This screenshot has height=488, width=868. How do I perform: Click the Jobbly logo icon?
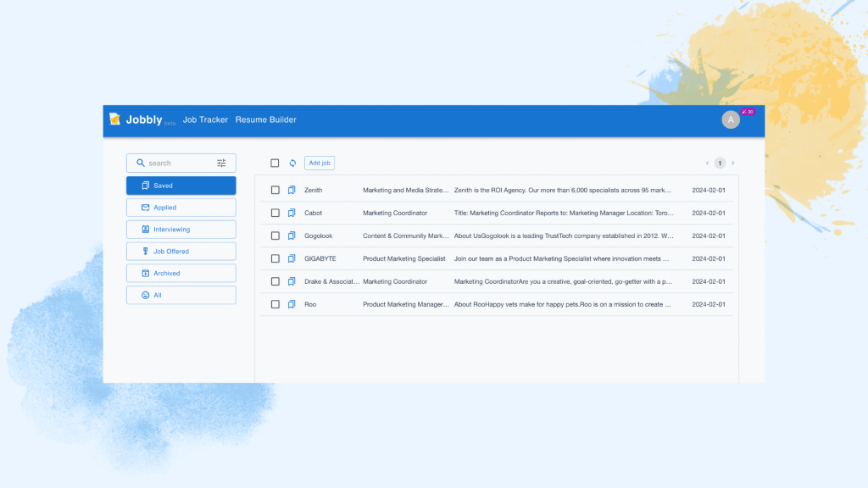[x=116, y=119]
